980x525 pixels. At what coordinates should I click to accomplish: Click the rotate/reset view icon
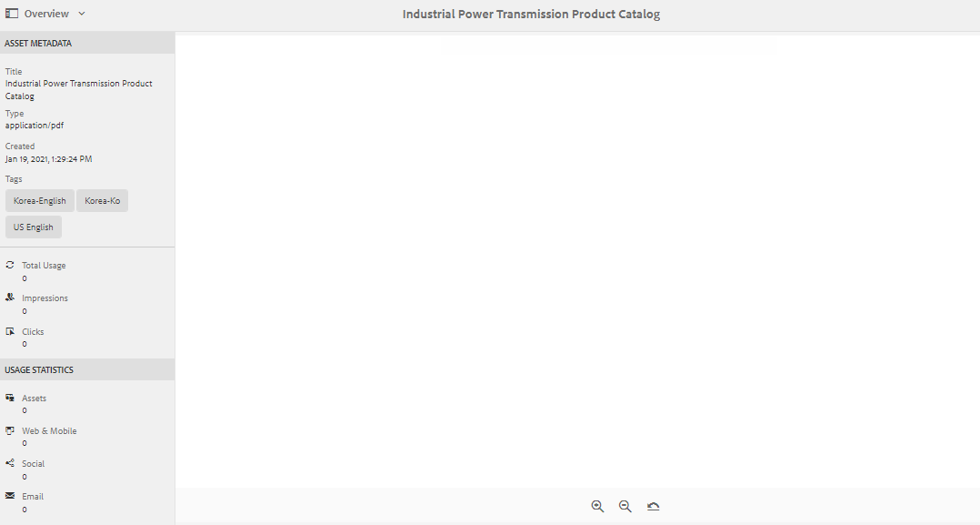coord(653,506)
